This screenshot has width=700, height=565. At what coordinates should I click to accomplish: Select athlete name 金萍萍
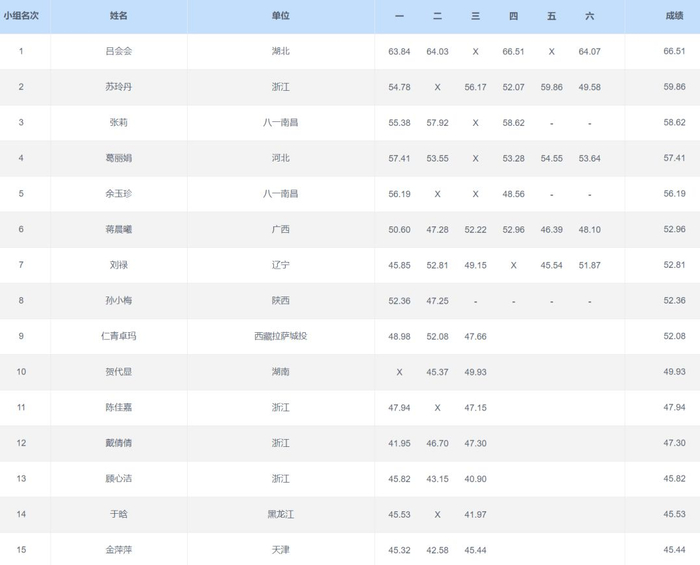pyautogui.click(x=119, y=550)
